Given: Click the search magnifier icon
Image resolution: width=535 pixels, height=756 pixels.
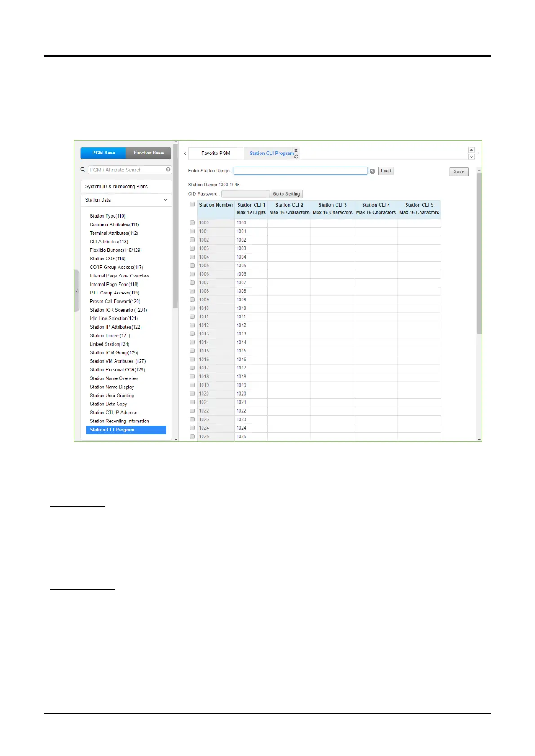Looking at the screenshot, I should tap(83, 170).
